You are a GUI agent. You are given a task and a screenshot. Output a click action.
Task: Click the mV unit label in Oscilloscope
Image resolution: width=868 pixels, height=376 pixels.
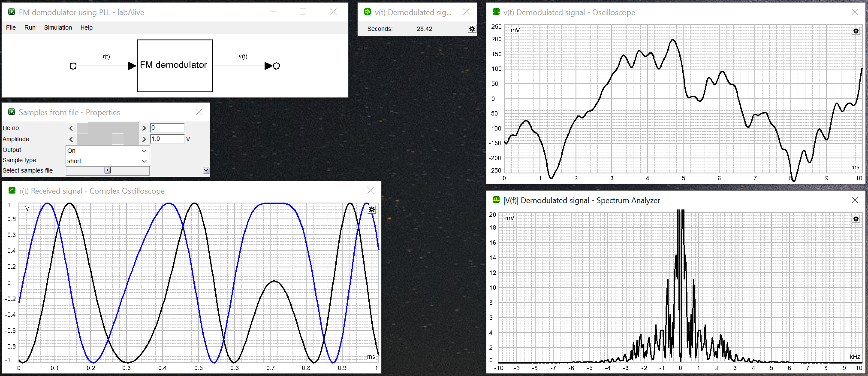[x=515, y=30]
